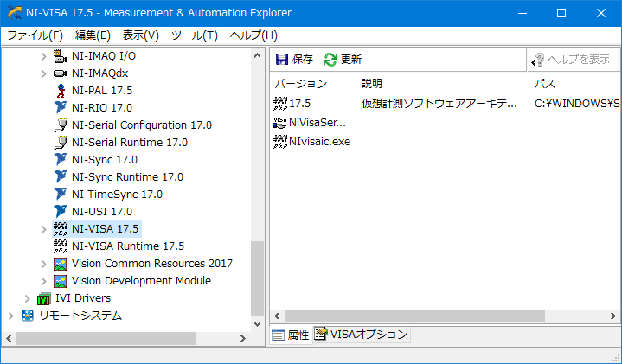622x364 pixels.
Task: Click the NI-Sync 17.0 eagle icon
Action: click(61, 159)
